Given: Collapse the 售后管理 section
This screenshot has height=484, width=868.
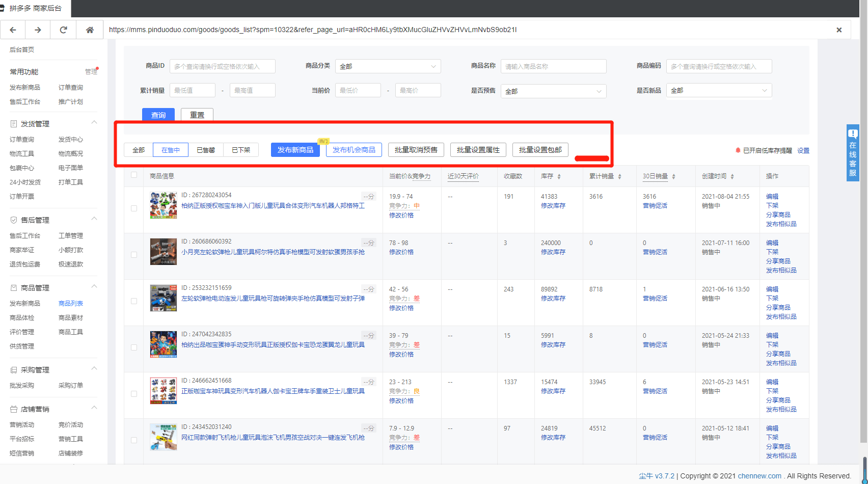Looking at the screenshot, I should pyautogui.click(x=94, y=219).
